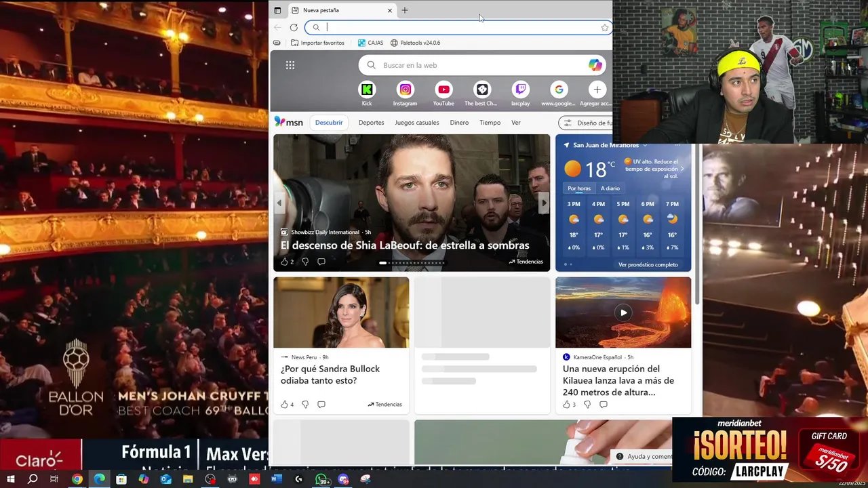Select the Deportes tab

371,123
